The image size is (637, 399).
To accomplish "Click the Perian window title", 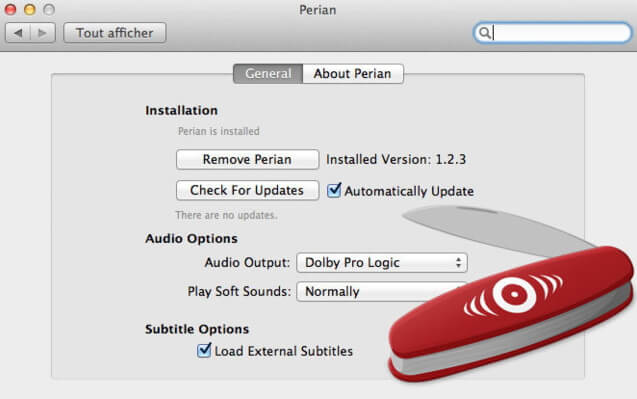I will click(318, 10).
